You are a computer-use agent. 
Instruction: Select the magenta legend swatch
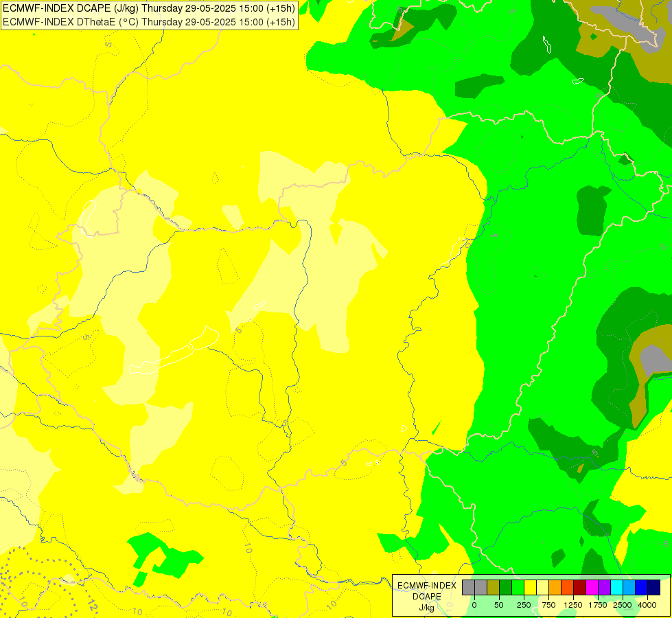(592, 587)
